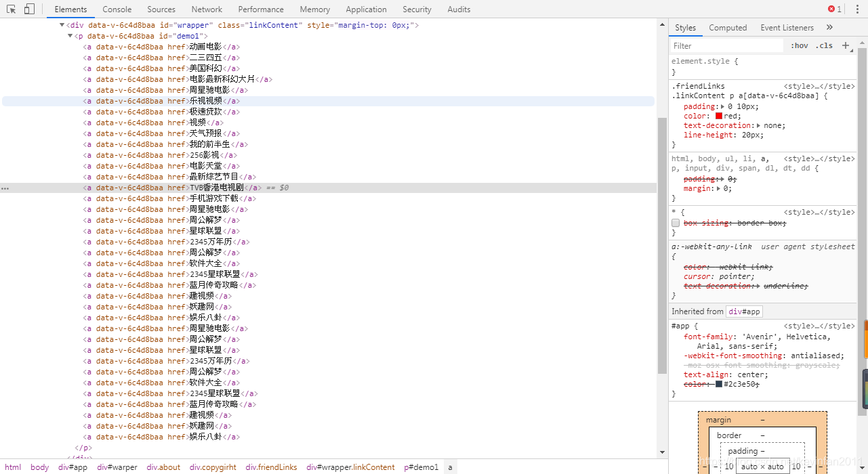This screenshot has width=868, height=474.
Task: Open the red error count indicator
Action: click(x=834, y=9)
